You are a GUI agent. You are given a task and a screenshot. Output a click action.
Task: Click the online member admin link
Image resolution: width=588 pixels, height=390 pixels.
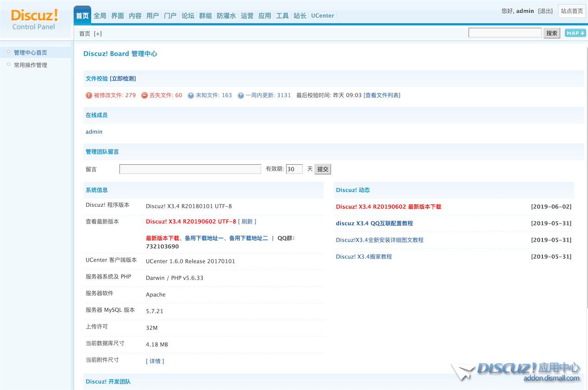click(94, 132)
